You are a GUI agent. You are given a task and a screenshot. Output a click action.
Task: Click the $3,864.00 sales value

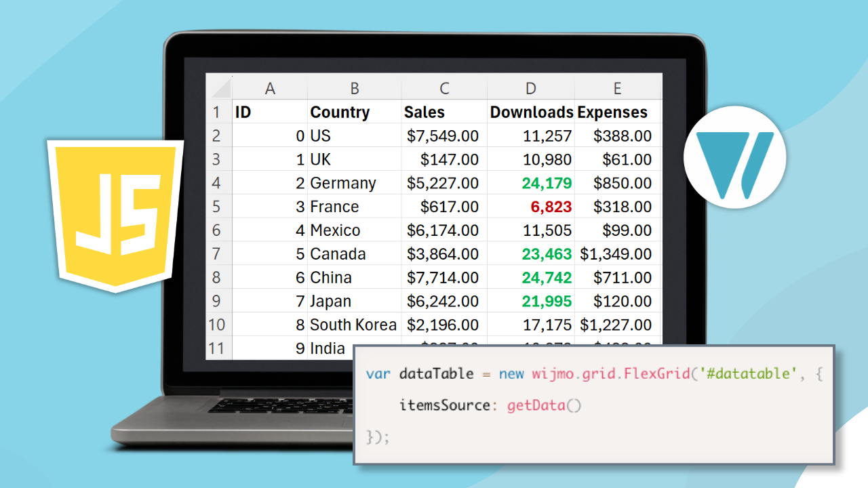(x=443, y=254)
